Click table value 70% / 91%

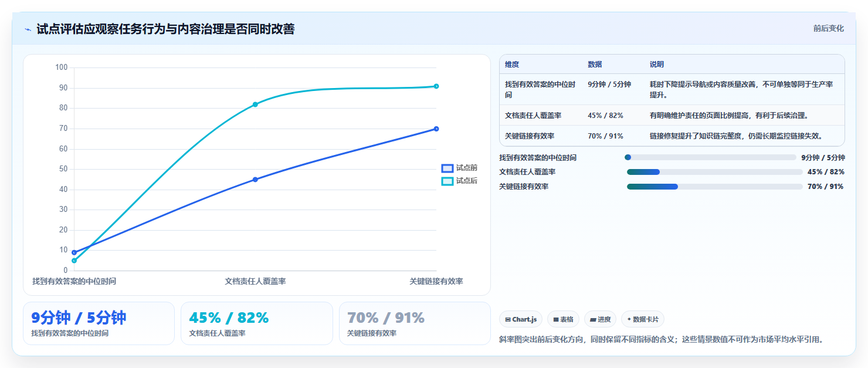605,136
